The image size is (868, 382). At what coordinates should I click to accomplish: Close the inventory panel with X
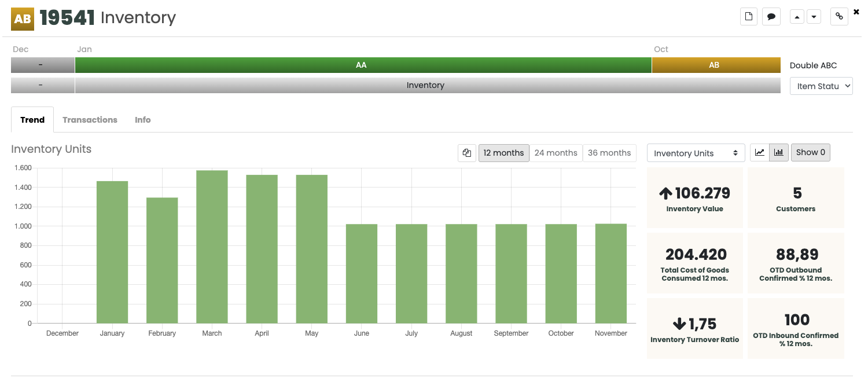point(856,12)
